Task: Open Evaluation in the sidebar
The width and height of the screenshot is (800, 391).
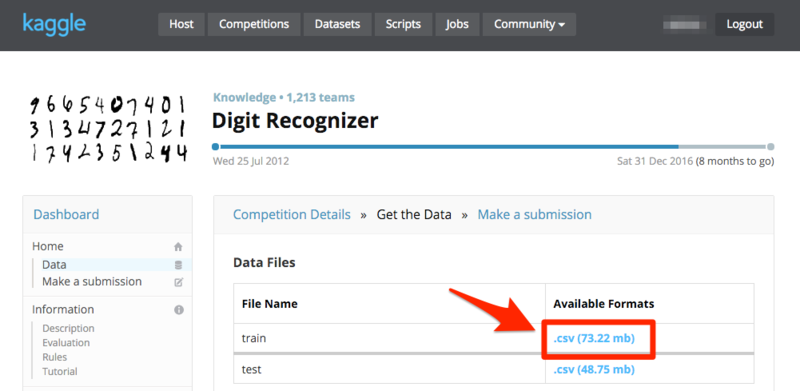Action: (66, 343)
